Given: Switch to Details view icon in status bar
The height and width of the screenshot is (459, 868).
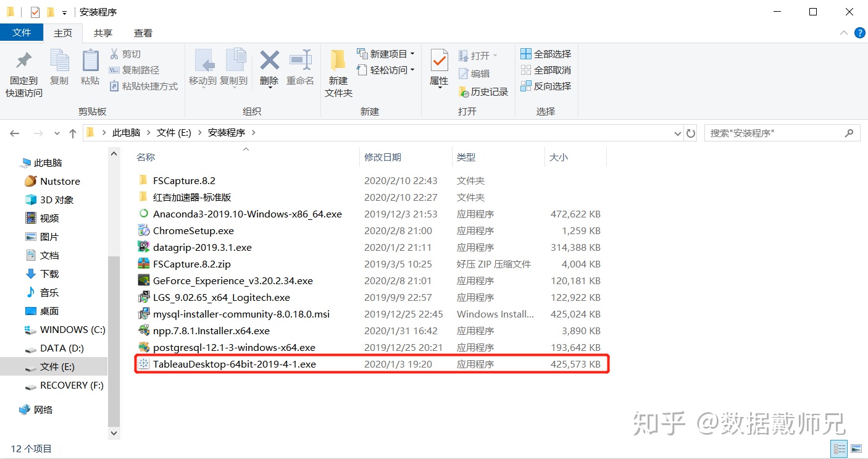Looking at the screenshot, I should pyautogui.click(x=840, y=448).
